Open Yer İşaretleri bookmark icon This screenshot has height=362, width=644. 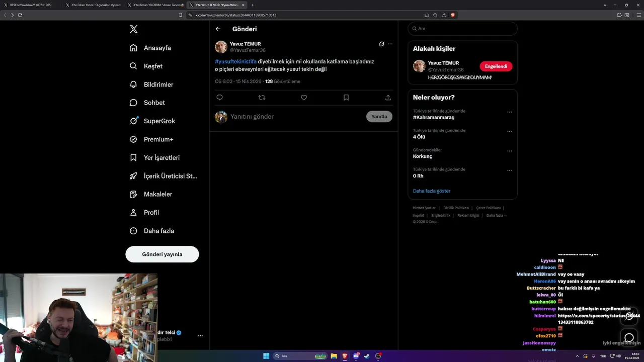tap(133, 157)
